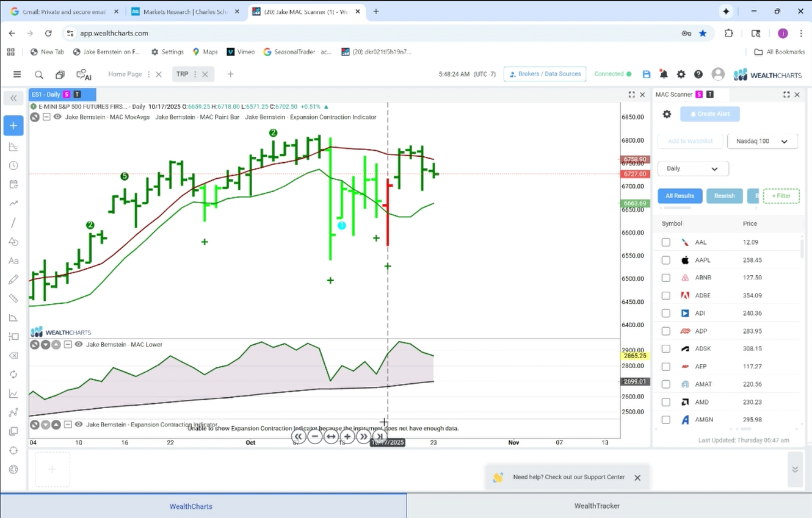Open MAC Scanner settings gear
This screenshot has height=518, width=812.
click(x=667, y=114)
